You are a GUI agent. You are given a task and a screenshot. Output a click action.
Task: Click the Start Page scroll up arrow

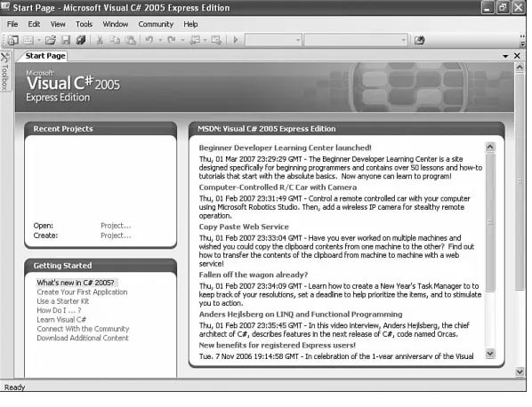pos(520,68)
